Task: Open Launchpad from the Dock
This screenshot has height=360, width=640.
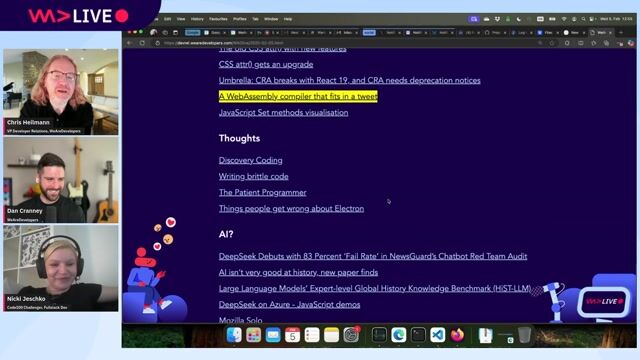Action: click(x=253, y=335)
